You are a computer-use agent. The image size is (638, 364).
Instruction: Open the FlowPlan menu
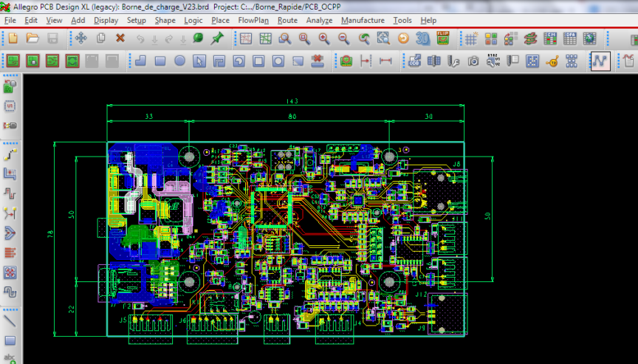pos(253,21)
